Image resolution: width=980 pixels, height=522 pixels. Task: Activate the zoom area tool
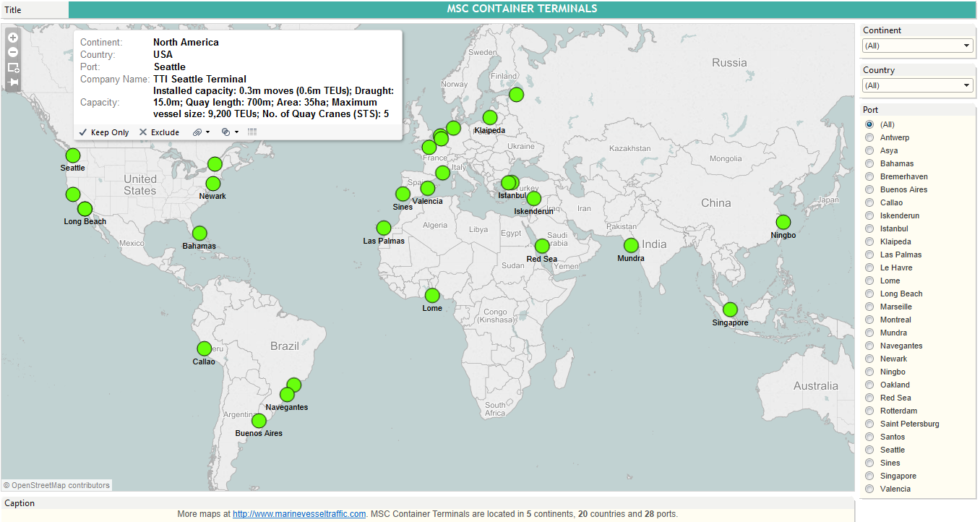[13, 67]
